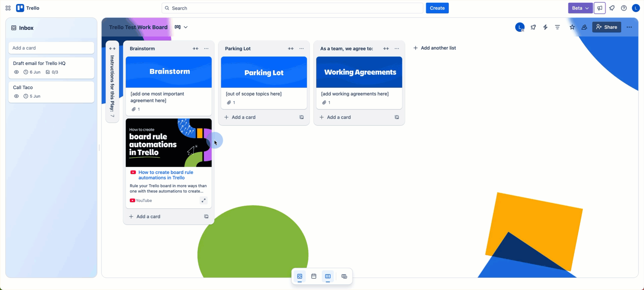Click the 0/3 checklist badge
The image size is (644, 290).
[x=52, y=72]
